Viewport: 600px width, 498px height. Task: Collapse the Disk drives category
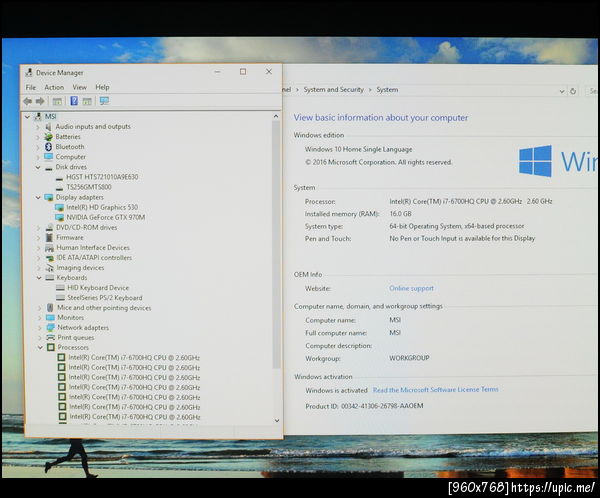click(38, 167)
